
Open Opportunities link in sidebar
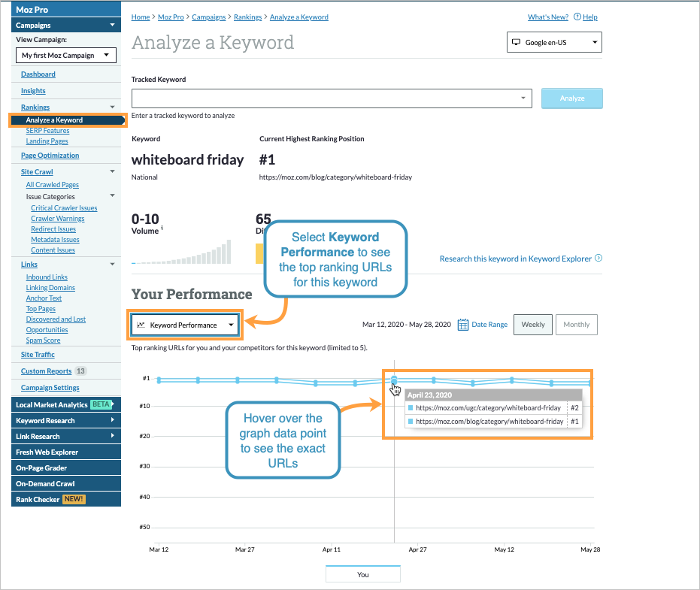pos(47,329)
